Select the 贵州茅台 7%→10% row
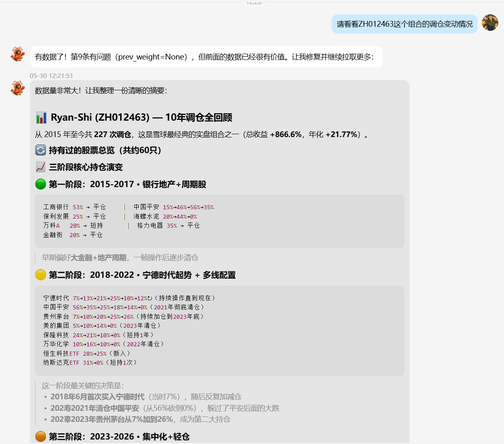The image size is (504, 444). coord(124,317)
